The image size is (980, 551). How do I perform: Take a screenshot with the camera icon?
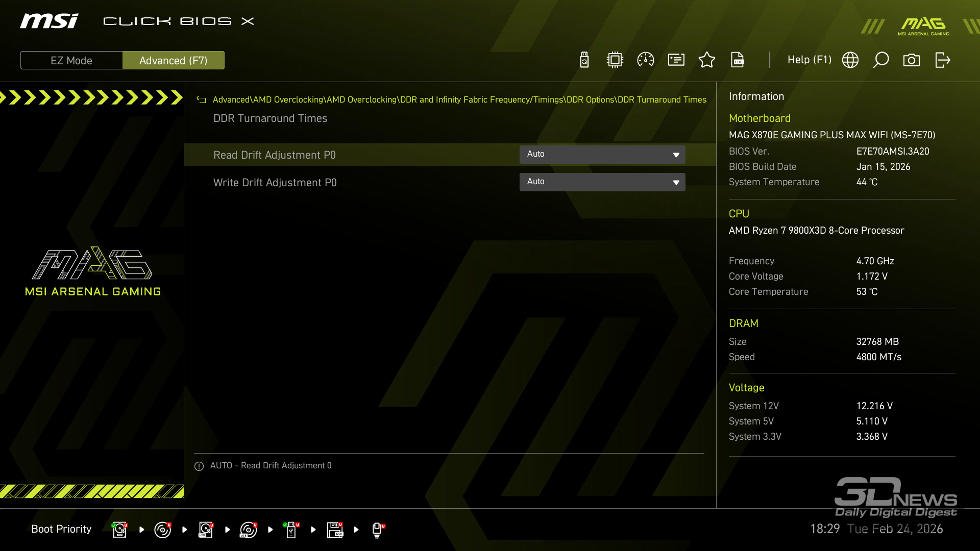click(912, 60)
